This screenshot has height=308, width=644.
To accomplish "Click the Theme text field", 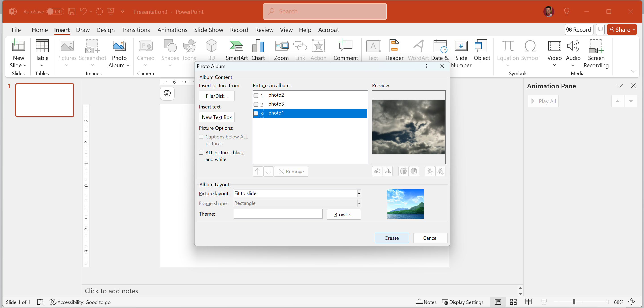I will tap(278, 214).
